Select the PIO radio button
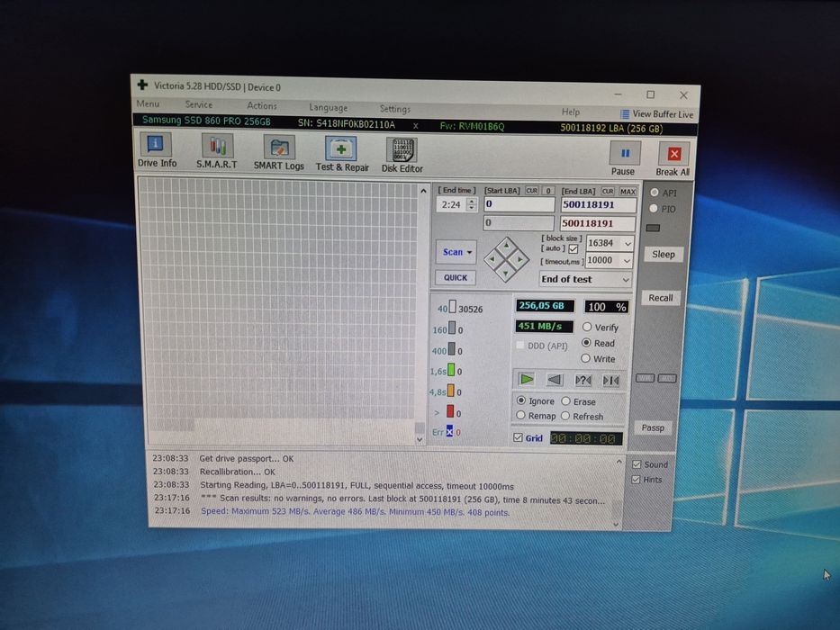The width and height of the screenshot is (840, 630). click(x=654, y=208)
